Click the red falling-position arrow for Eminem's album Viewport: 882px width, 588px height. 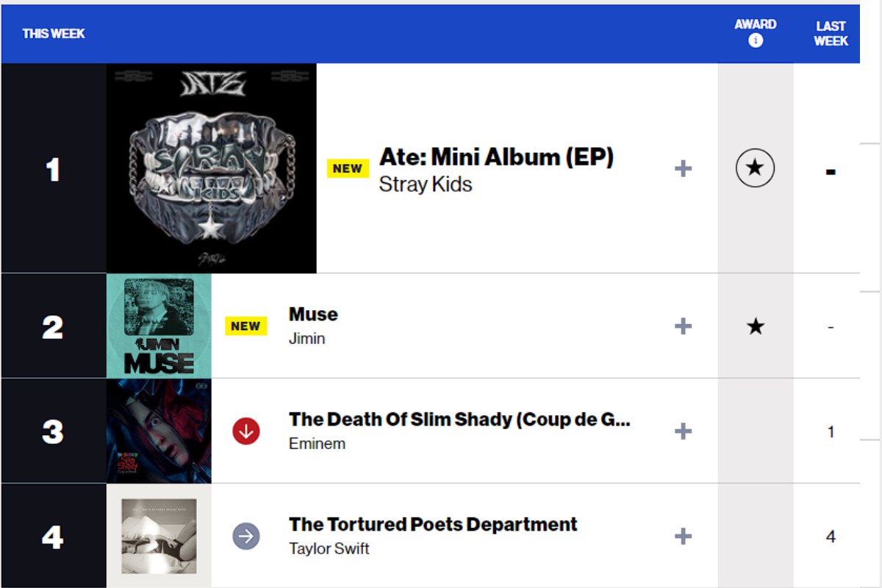[245, 431]
